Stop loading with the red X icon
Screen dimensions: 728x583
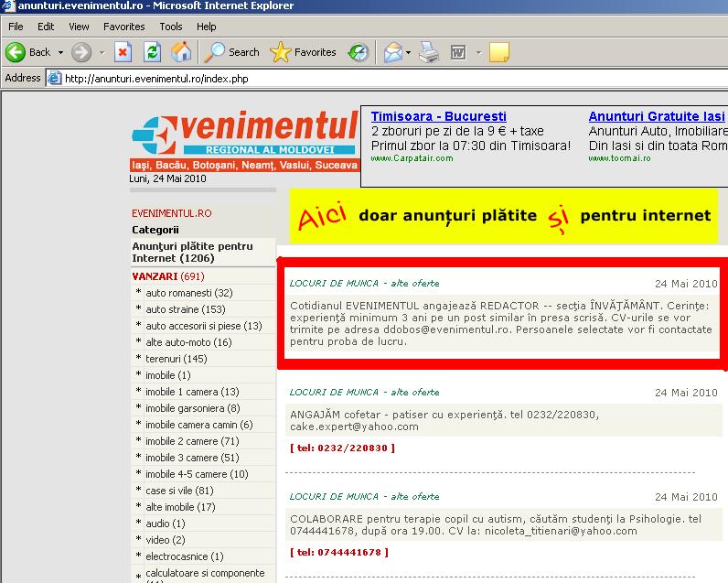tap(123, 52)
